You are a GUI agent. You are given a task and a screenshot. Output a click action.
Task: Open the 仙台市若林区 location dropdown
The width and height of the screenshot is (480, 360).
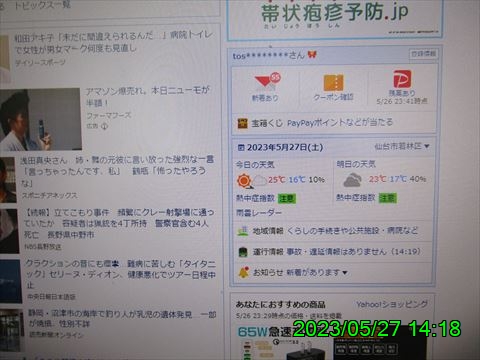coord(402,146)
